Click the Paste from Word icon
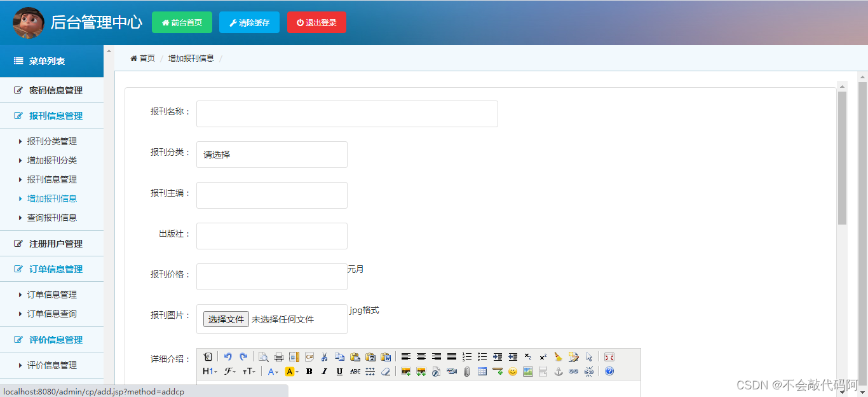The image size is (868, 397). pyautogui.click(x=386, y=357)
